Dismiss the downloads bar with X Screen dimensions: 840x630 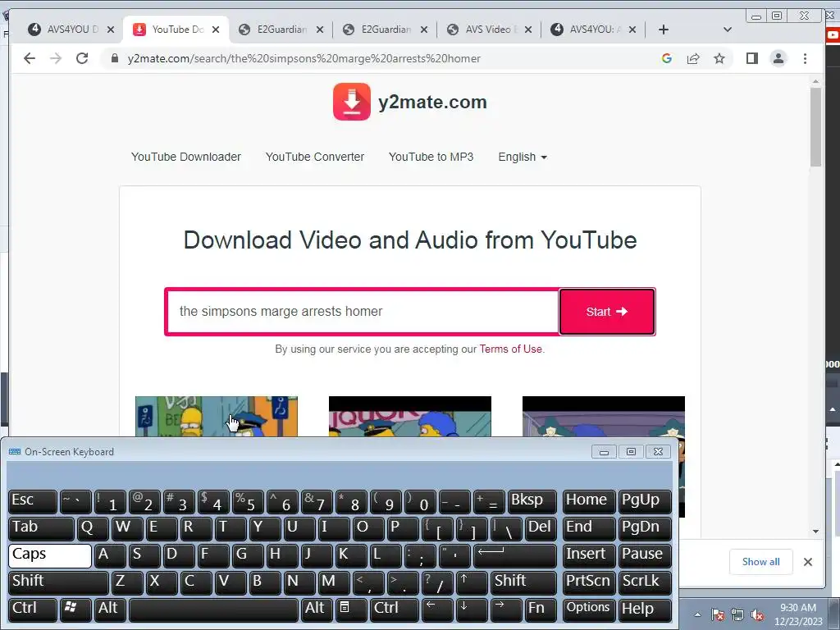click(x=808, y=561)
